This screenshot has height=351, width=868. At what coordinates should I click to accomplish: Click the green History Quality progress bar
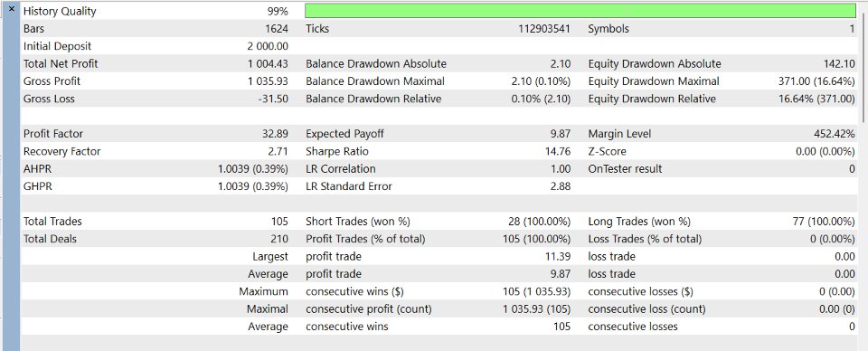[580, 11]
